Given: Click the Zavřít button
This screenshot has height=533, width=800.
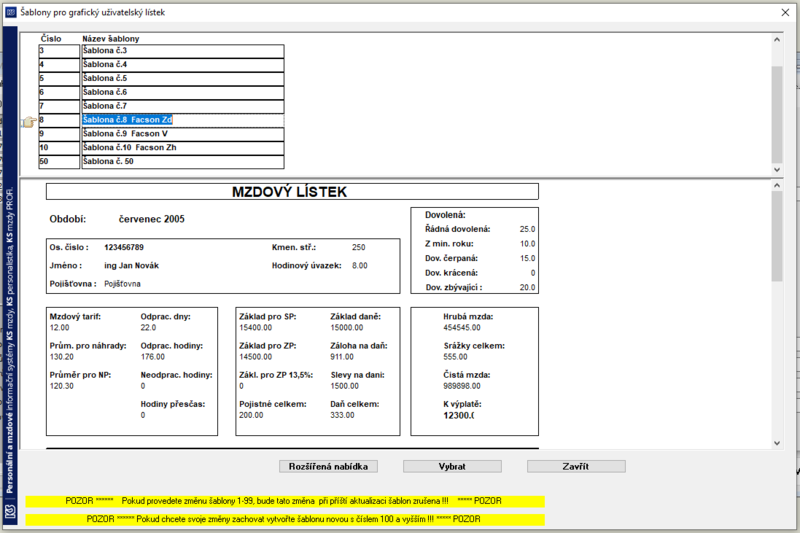Looking at the screenshot, I should point(576,466).
